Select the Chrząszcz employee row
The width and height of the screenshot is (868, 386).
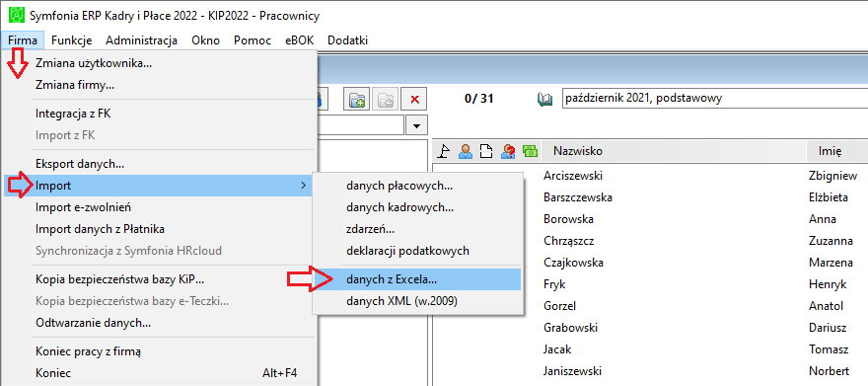[x=650, y=241]
